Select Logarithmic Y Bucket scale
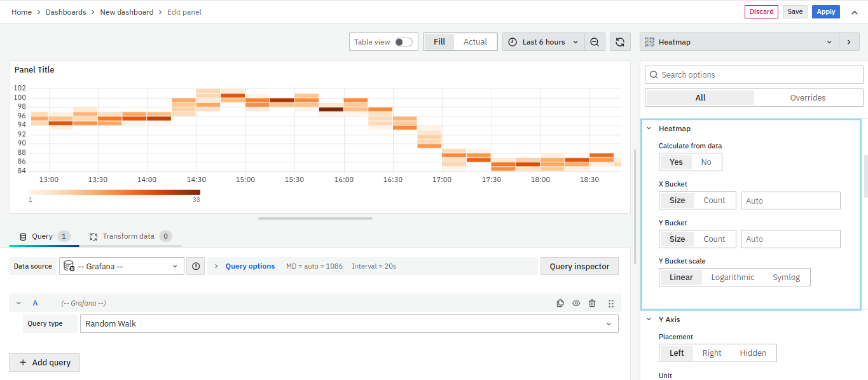868x380 pixels. (x=733, y=278)
